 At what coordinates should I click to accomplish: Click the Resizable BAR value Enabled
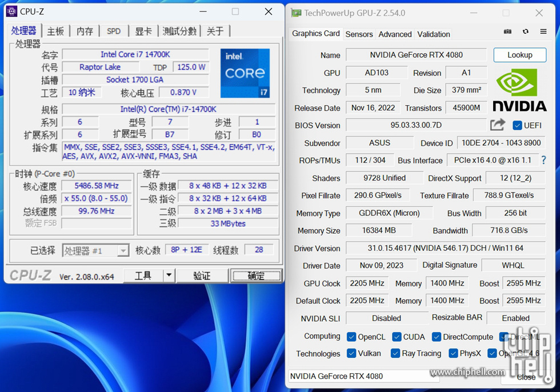515,318
